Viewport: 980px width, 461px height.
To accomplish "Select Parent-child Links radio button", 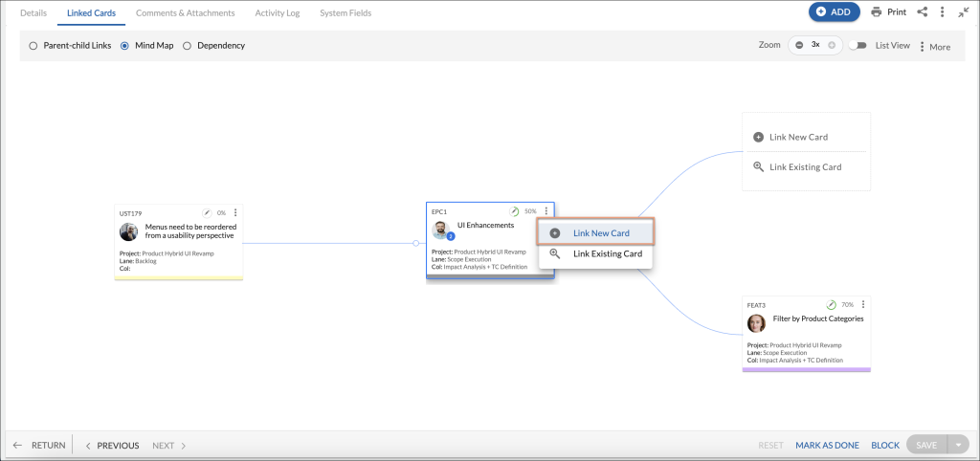I will click(x=33, y=46).
